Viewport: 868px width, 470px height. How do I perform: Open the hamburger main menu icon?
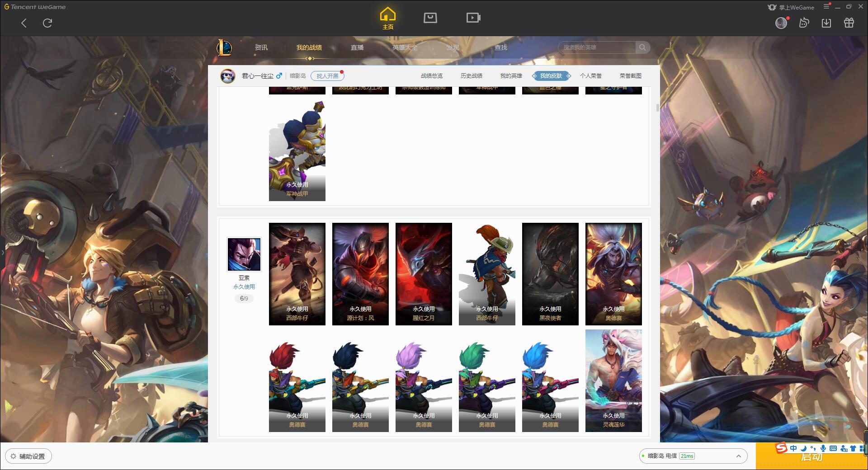(x=827, y=7)
